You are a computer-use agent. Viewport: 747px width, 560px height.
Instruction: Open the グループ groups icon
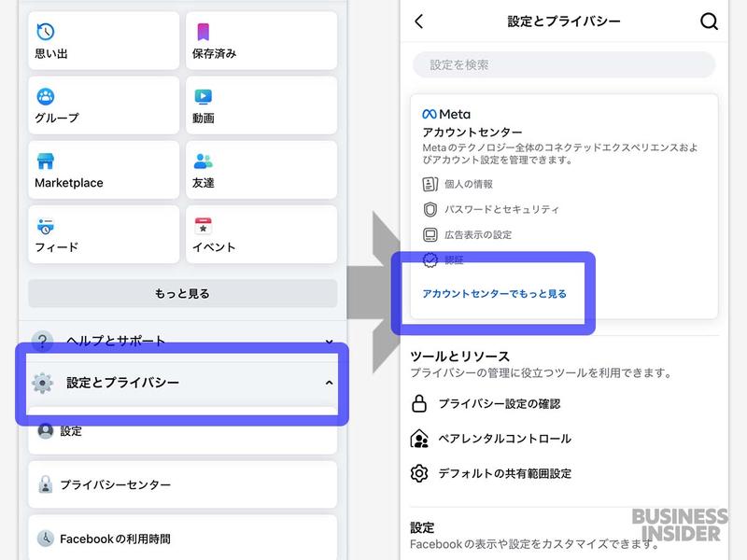click(45, 96)
